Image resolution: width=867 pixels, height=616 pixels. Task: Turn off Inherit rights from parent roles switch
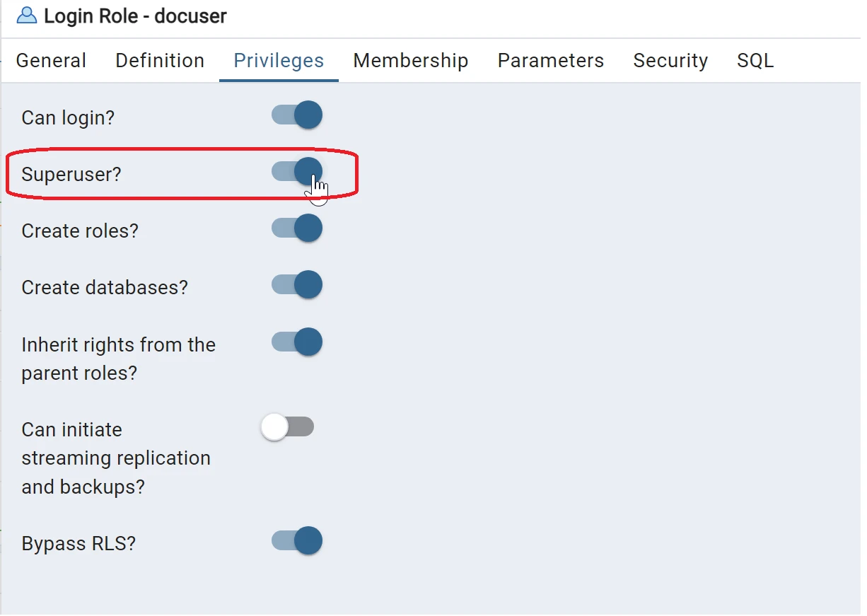(297, 342)
